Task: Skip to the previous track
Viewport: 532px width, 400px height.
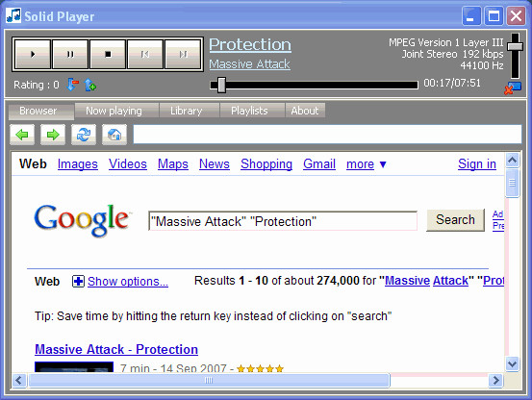Action: click(145, 54)
